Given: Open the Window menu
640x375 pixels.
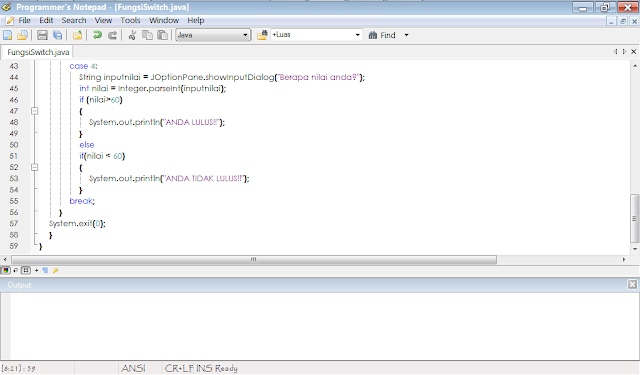Looking at the screenshot, I should coord(164,20).
